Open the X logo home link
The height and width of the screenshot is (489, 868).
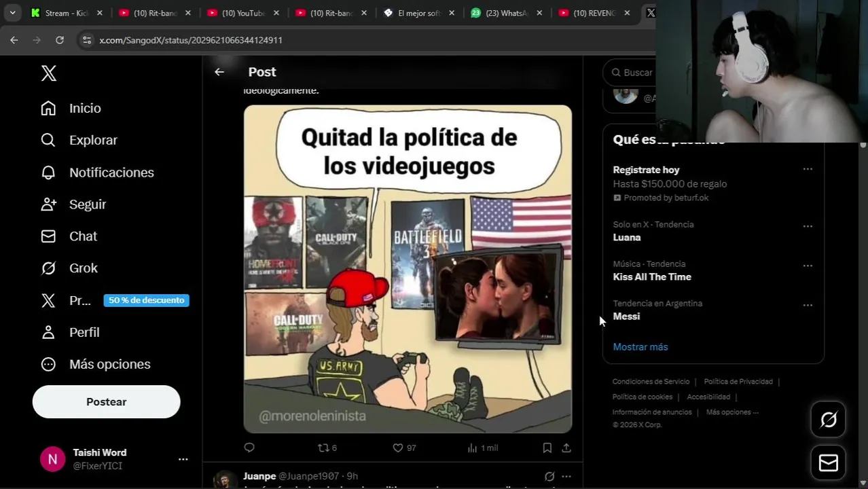(x=49, y=73)
